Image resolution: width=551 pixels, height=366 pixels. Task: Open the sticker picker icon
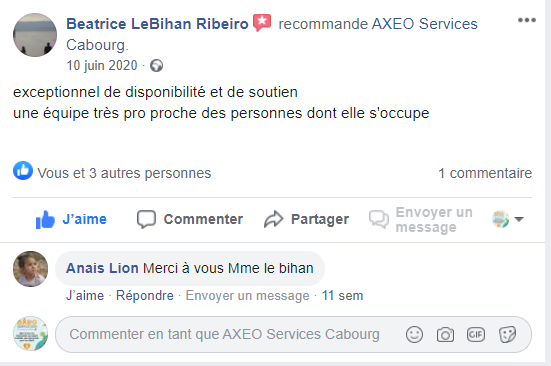pos(507,334)
